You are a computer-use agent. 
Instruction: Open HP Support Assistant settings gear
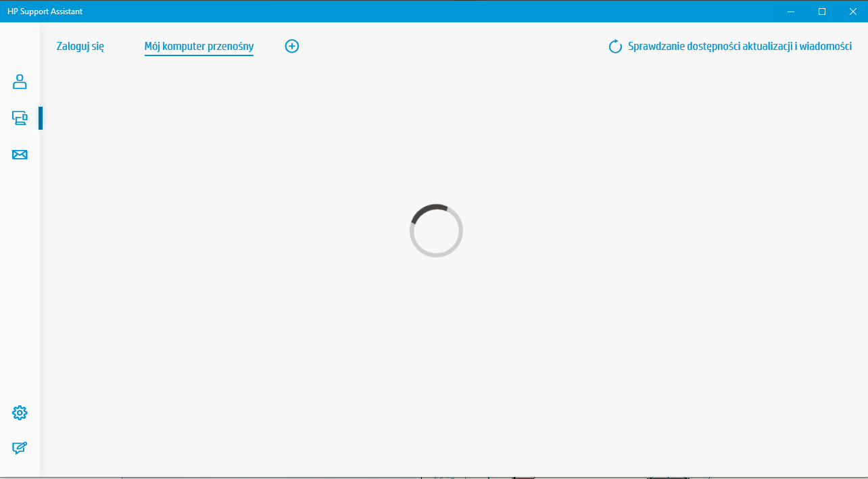(x=20, y=412)
